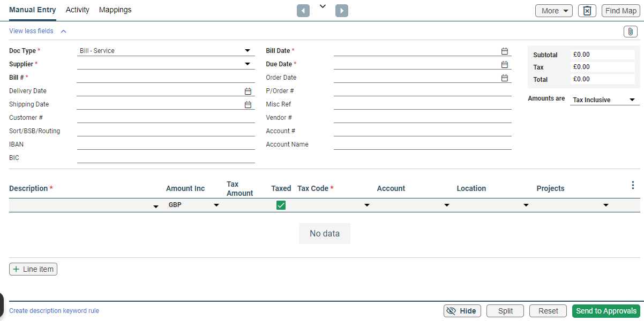Viewport: 644px width, 321px height.
Task: Open the Doc Type dropdown
Action: tap(247, 50)
